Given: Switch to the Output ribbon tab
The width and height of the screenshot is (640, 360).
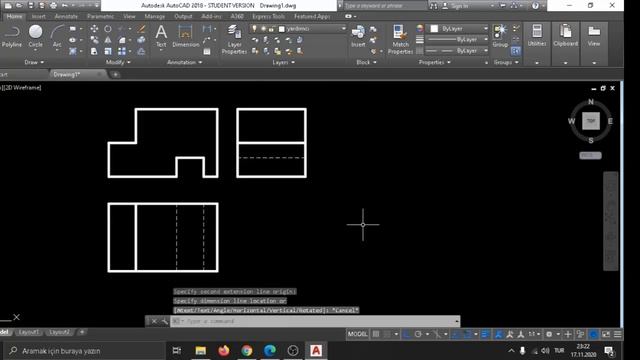Looking at the screenshot, I should tap(183, 16).
